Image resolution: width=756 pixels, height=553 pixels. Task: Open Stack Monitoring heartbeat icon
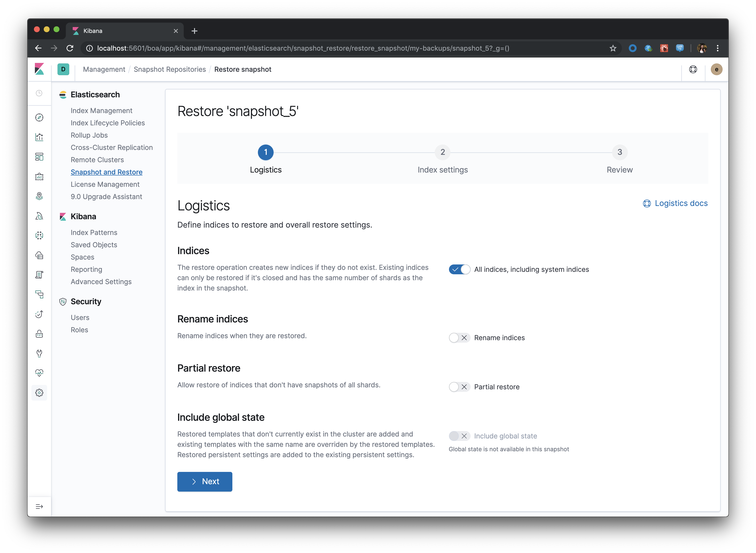tap(39, 373)
